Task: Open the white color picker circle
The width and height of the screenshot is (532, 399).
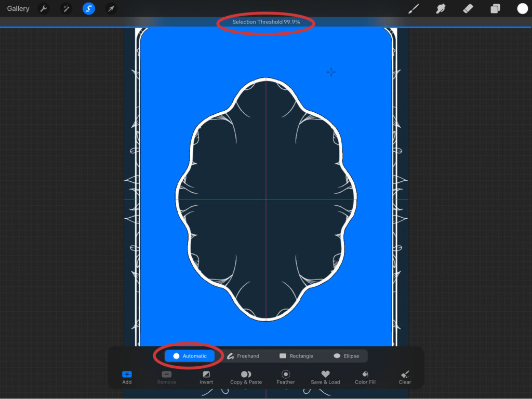Action: pyautogui.click(x=522, y=9)
